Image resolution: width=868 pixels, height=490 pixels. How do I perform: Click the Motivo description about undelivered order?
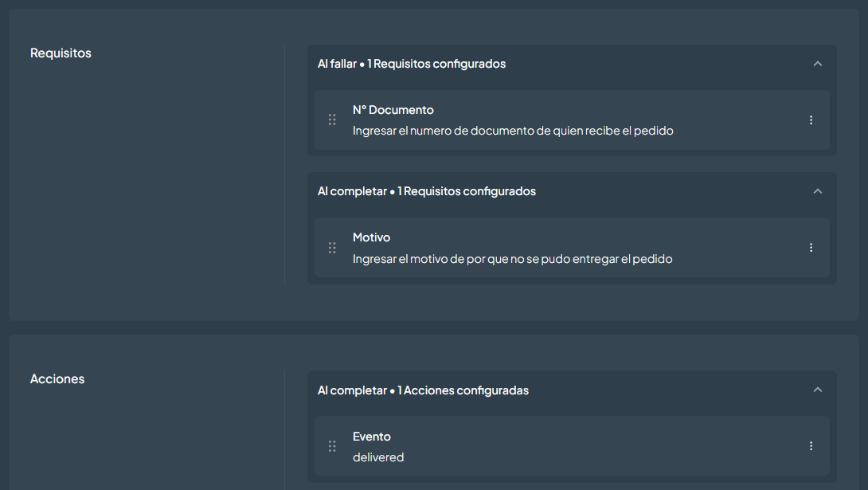point(513,259)
